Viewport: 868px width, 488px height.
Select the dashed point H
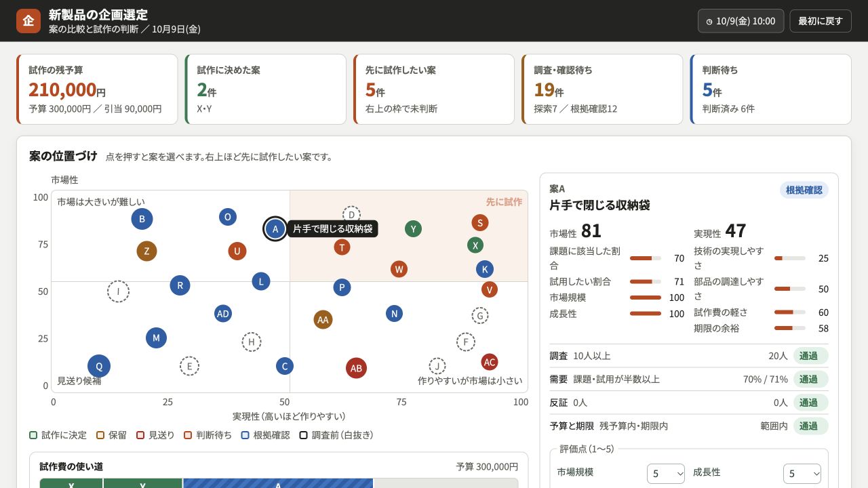coord(252,342)
